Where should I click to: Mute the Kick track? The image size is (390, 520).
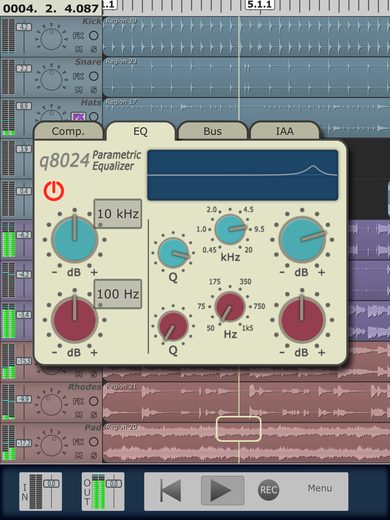click(78, 49)
